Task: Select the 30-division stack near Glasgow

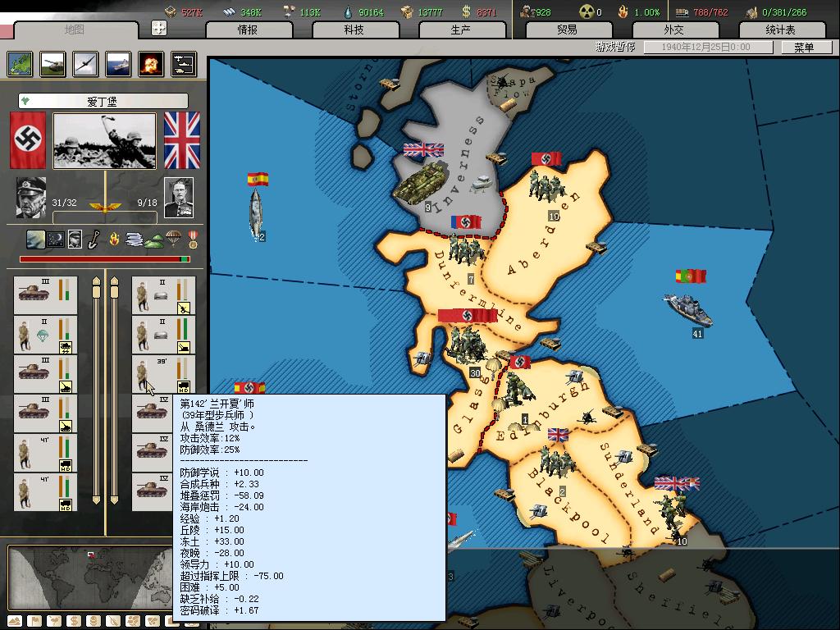Action: 465,346
